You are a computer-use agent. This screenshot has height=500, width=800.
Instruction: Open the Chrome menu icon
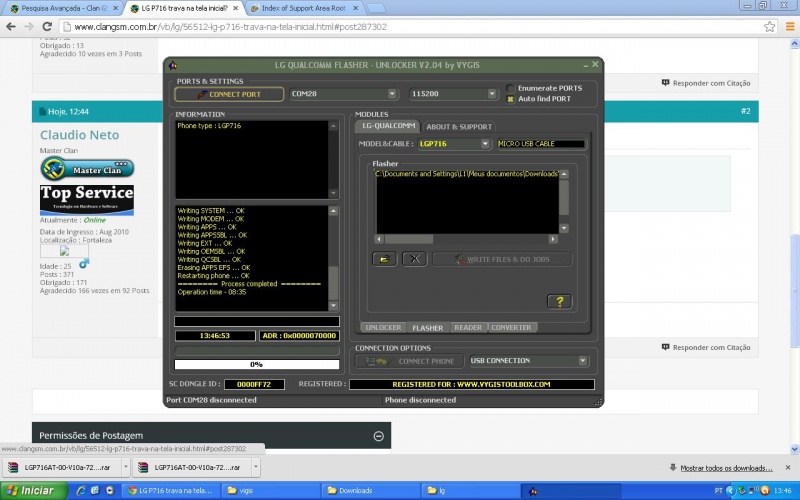[x=790, y=27]
